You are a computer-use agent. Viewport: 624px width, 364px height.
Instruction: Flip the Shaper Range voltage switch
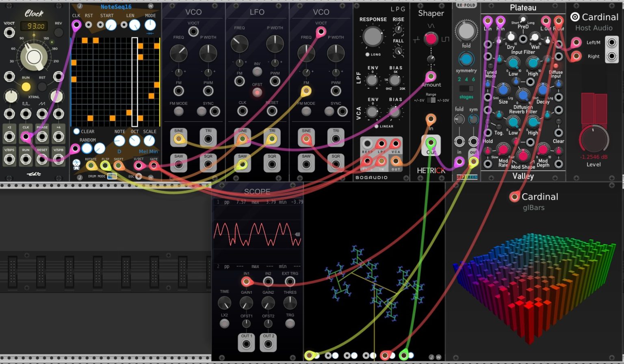tap(431, 100)
